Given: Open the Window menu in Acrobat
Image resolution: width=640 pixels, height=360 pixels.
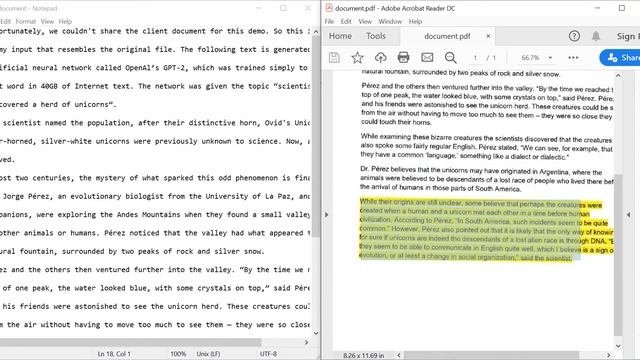Looking at the screenshot, I should (390, 21).
